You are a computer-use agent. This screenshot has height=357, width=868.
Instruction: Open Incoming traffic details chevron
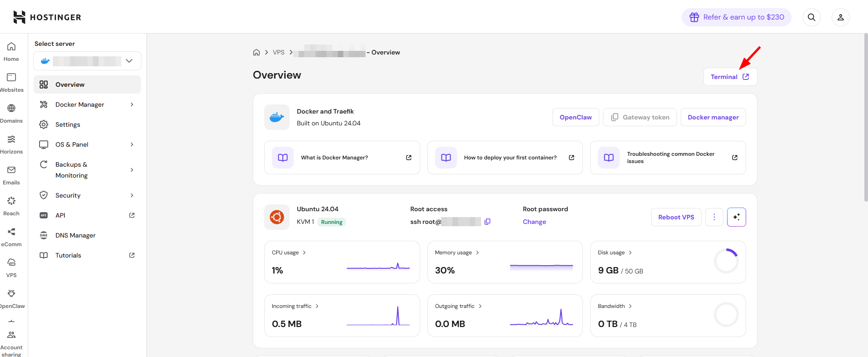[317, 306]
